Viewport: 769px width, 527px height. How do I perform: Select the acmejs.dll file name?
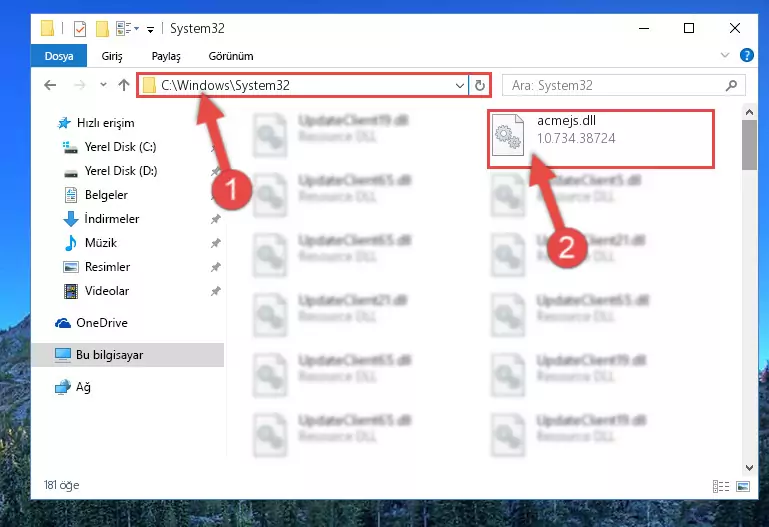coord(566,121)
